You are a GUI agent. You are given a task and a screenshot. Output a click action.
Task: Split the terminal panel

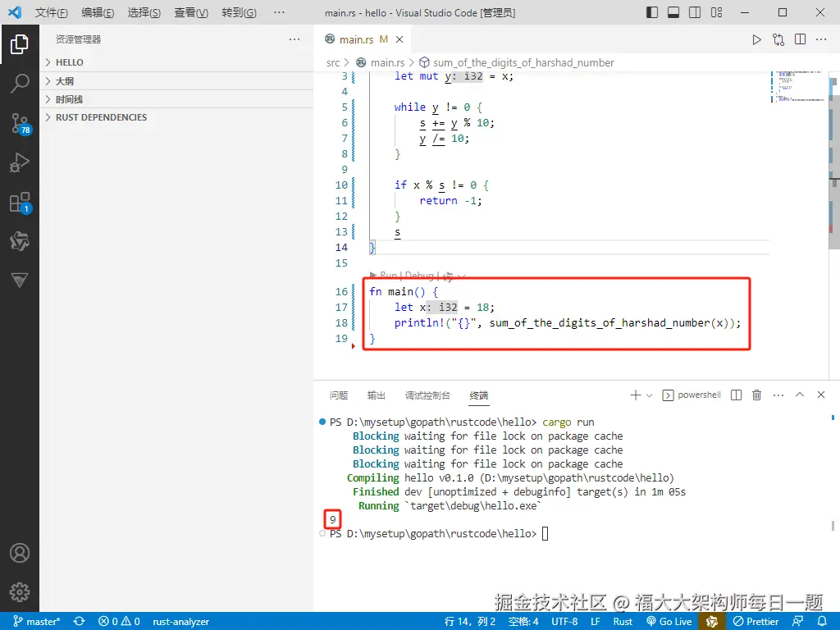tap(736, 395)
